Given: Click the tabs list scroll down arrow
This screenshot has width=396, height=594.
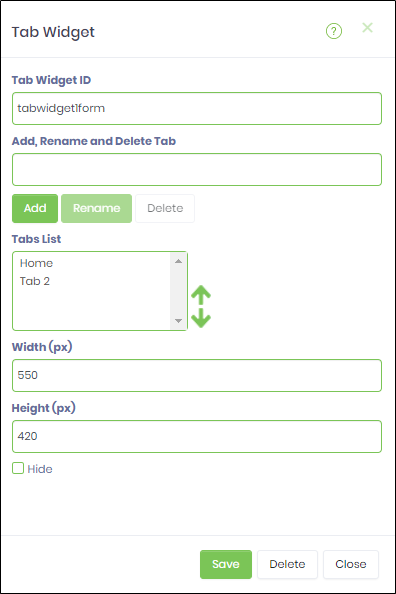Looking at the screenshot, I should click(178, 321).
